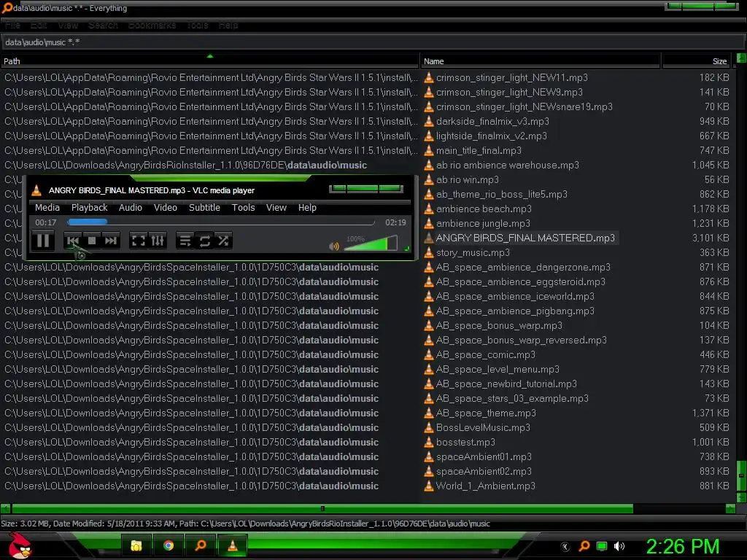
Task: Open Start menu Angry Birds button
Action: 20,545
